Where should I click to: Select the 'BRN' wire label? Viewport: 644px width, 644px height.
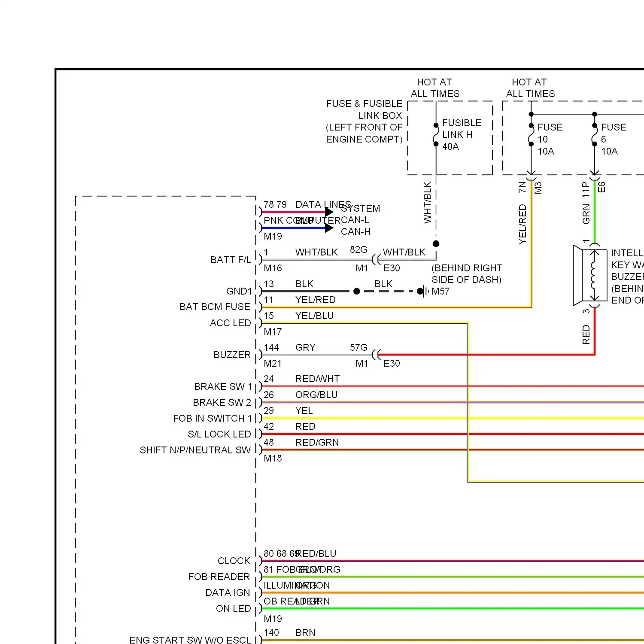click(305, 632)
